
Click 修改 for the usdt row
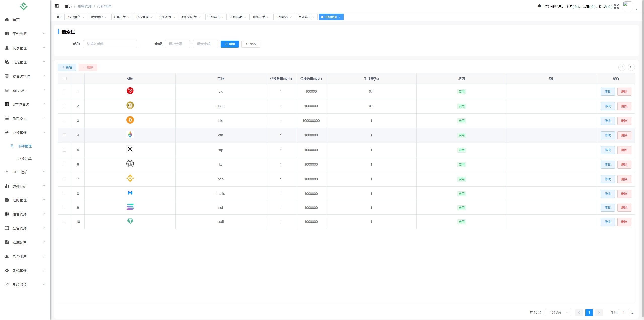[608, 222]
